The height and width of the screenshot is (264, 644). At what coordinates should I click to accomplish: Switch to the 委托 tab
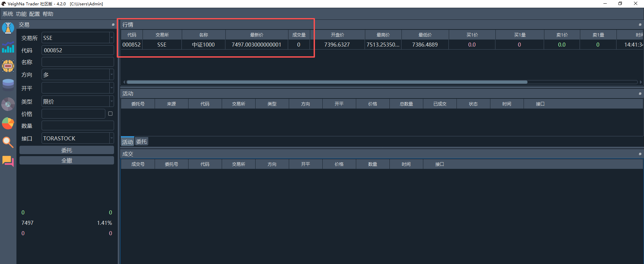[x=142, y=142]
